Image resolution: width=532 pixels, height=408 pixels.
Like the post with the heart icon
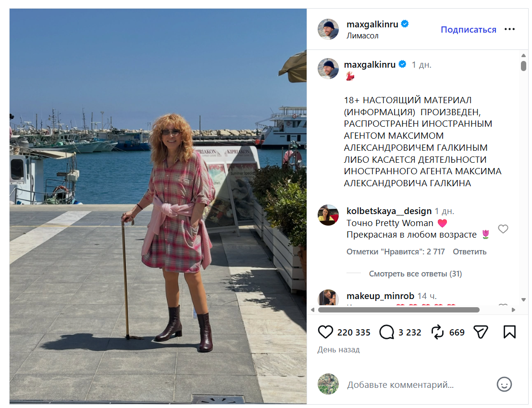325,332
